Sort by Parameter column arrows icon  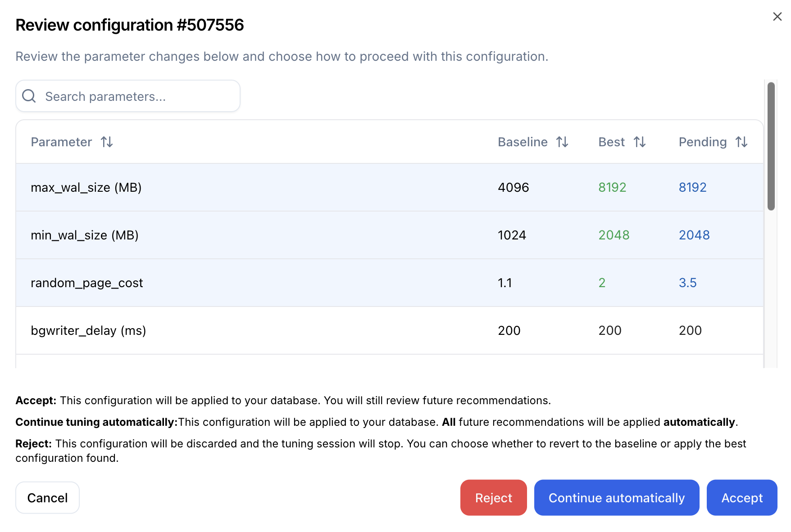pyautogui.click(x=107, y=142)
